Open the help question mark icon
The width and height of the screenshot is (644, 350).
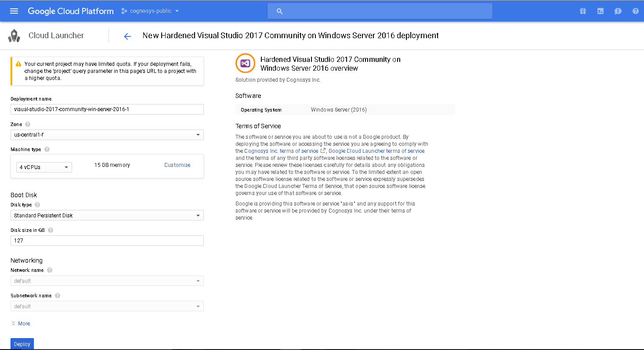coord(635,11)
